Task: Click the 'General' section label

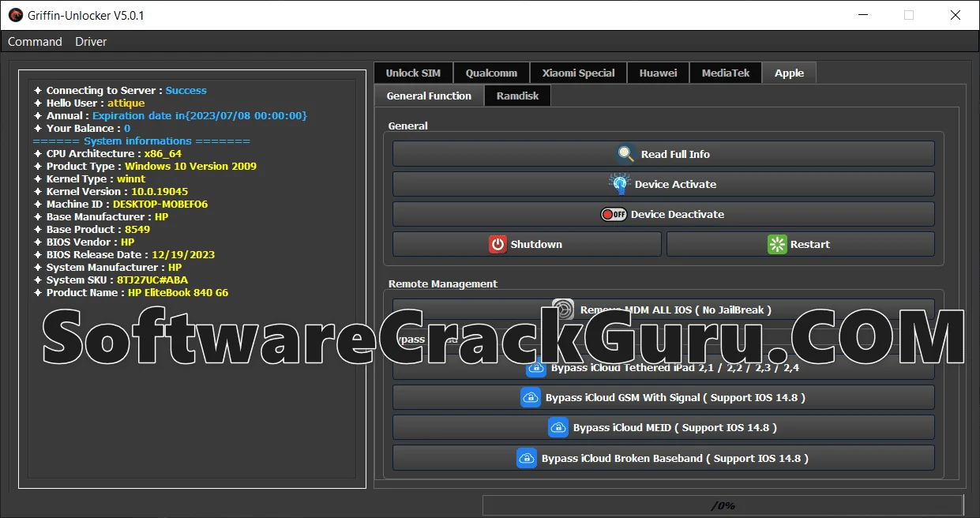Action: (x=408, y=126)
